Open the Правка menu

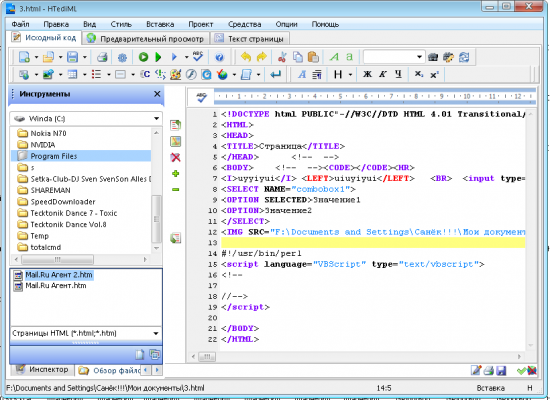56,24
